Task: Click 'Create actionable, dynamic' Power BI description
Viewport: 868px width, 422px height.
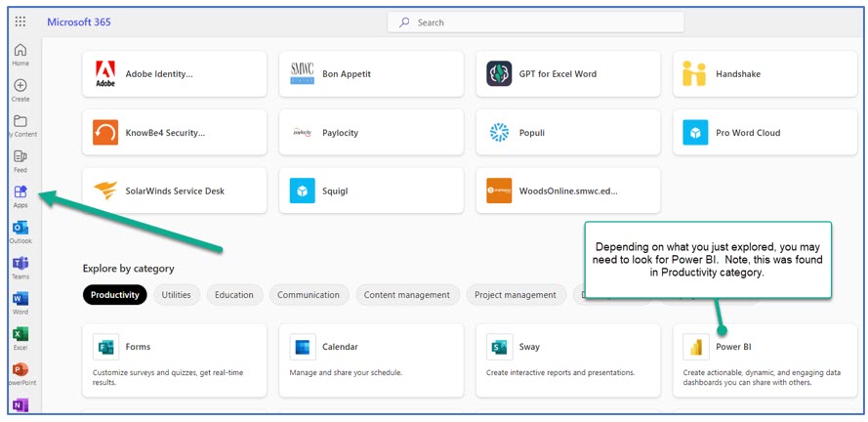Action: pos(762,377)
